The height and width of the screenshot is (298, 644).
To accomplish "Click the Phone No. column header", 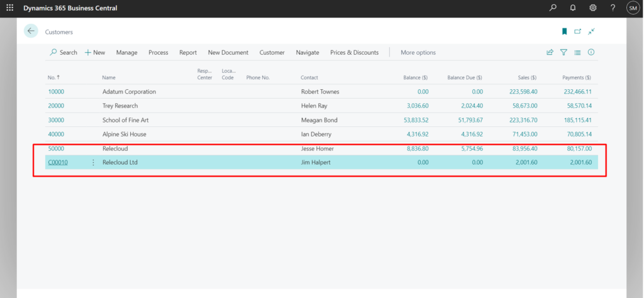I will [258, 77].
